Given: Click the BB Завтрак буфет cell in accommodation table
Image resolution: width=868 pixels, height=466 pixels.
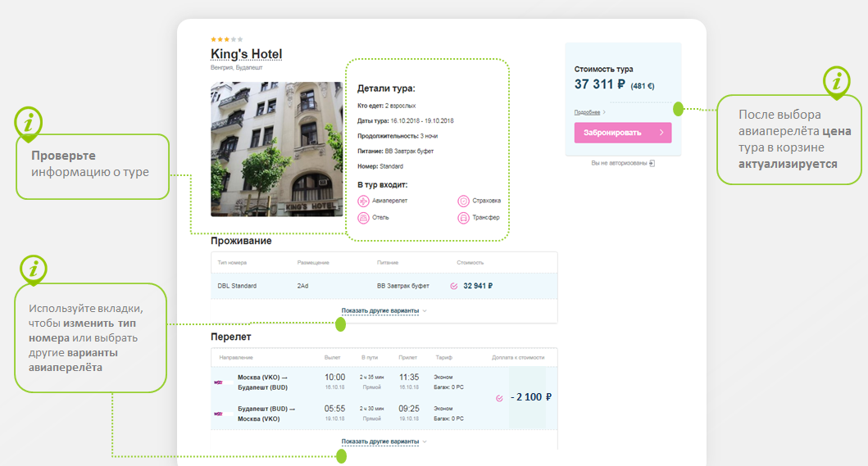Looking at the screenshot, I should click(x=403, y=286).
